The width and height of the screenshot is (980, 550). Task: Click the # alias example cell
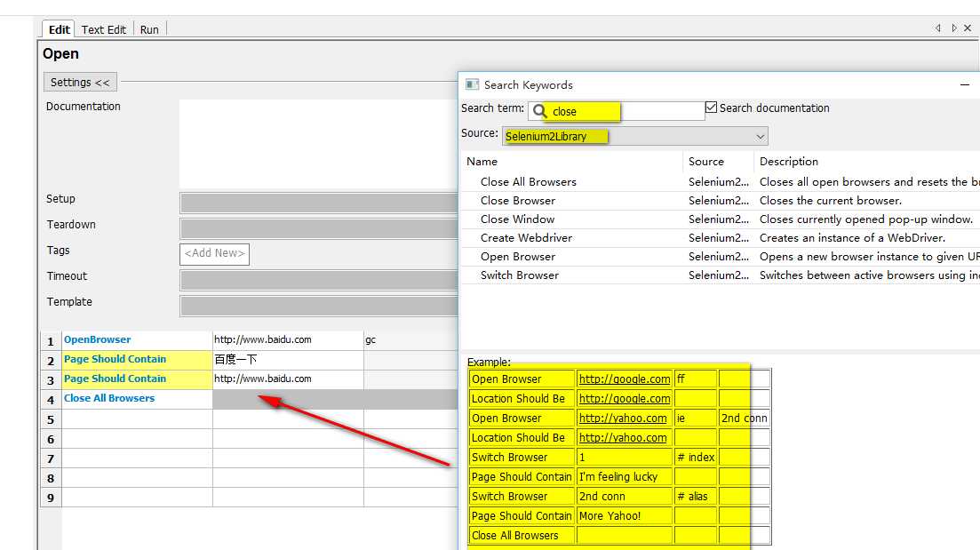tap(696, 497)
